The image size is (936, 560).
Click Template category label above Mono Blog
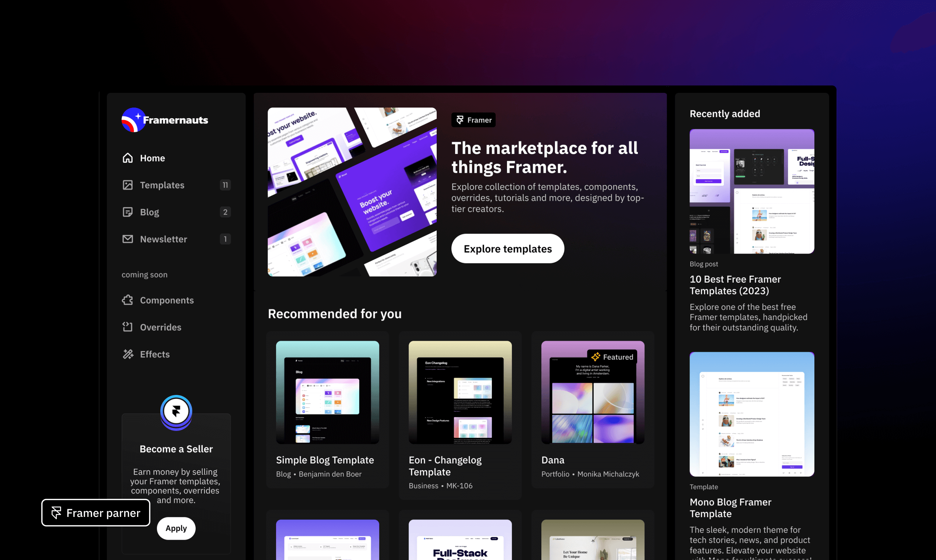coord(703,487)
